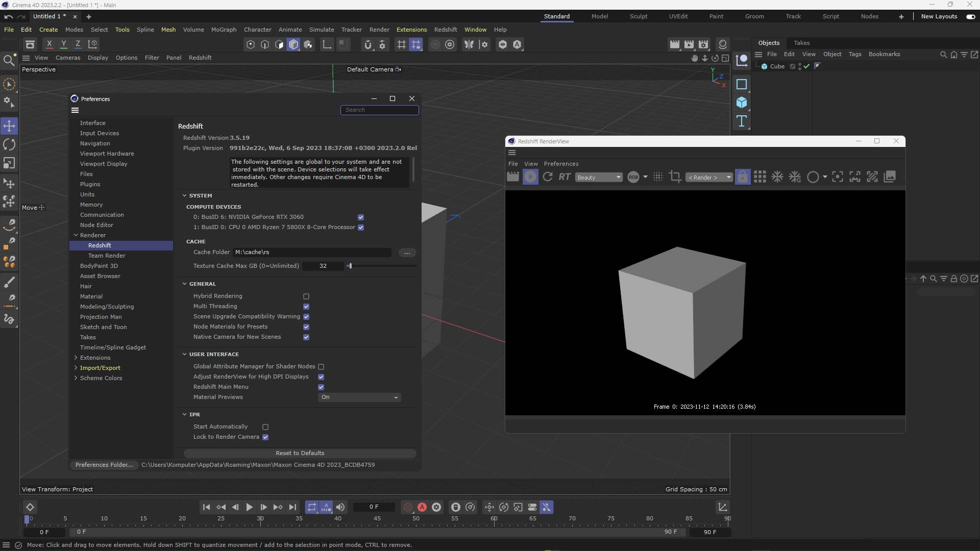
Task: Open the search magnifier in left toolbar
Action: point(9,61)
